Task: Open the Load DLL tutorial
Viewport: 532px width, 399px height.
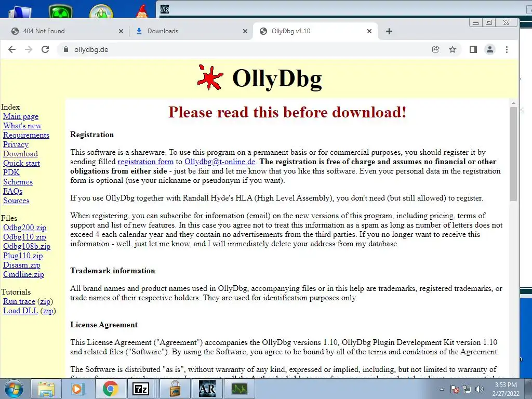Action: click(x=20, y=311)
